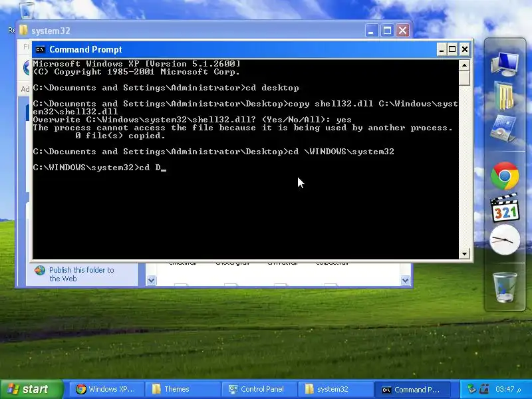Switch to the Themes taskbar button
532x399 pixels.
tap(182, 389)
